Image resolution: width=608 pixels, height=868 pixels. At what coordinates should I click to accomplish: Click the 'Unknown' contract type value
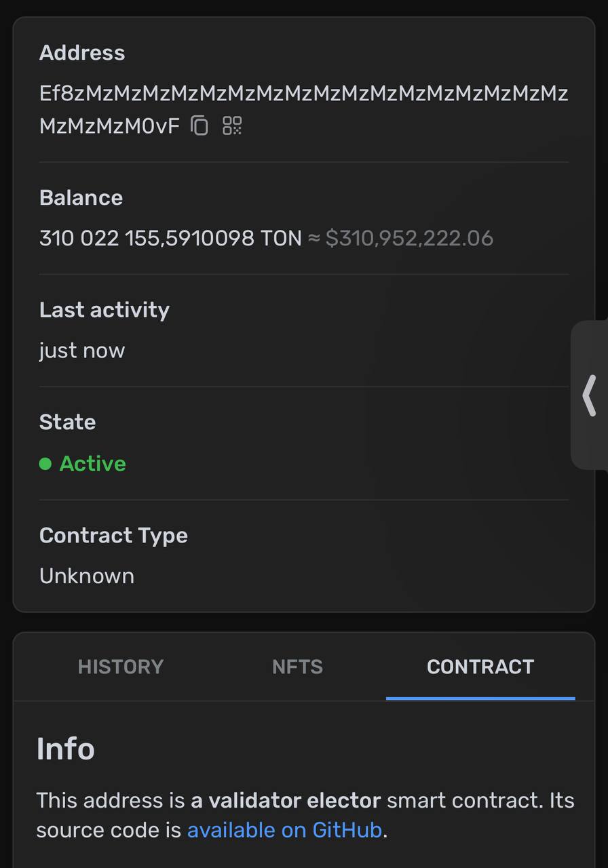pyautogui.click(x=87, y=576)
